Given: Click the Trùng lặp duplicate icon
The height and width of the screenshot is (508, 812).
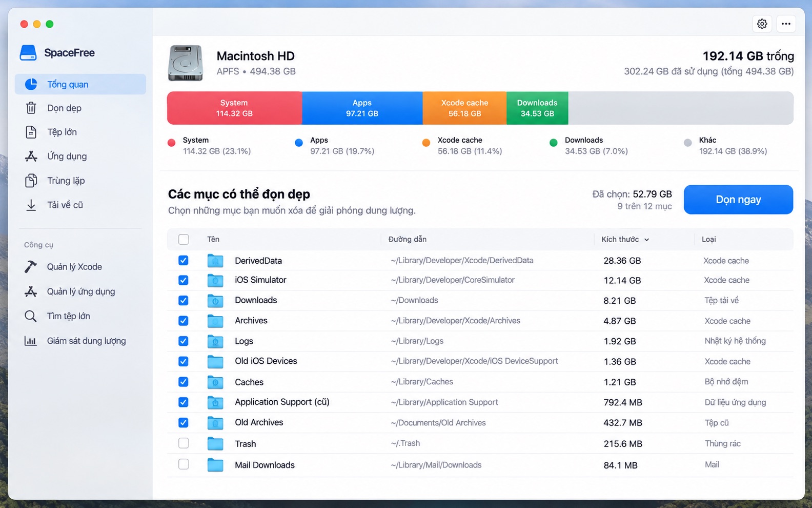Looking at the screenshot, I should tap(31, 181).
